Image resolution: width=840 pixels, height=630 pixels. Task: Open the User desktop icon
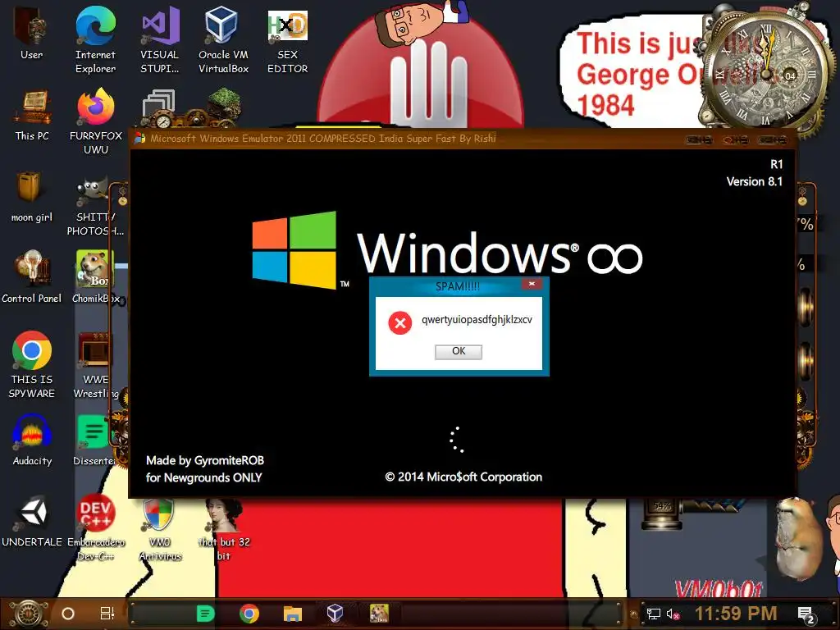coord(31,33)
